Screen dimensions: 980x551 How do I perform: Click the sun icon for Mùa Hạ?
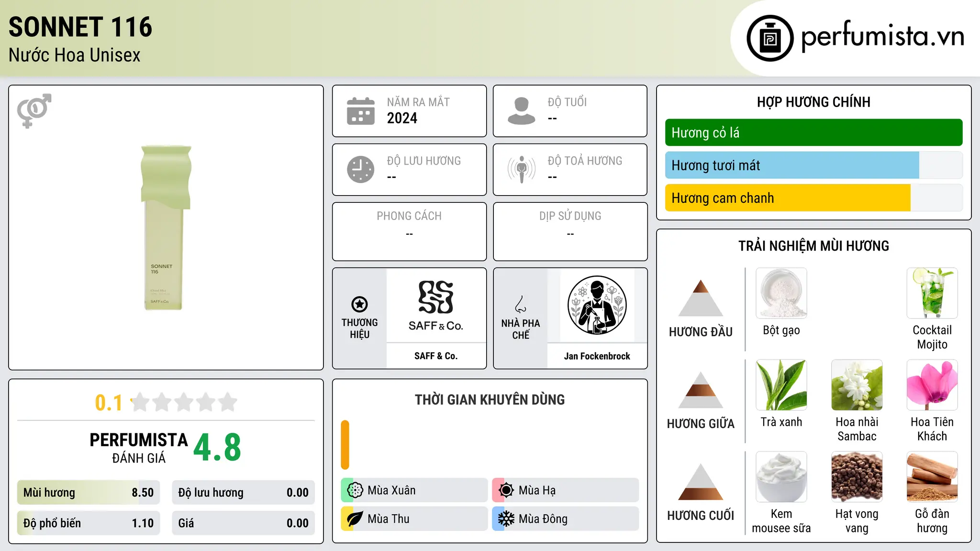506,490
